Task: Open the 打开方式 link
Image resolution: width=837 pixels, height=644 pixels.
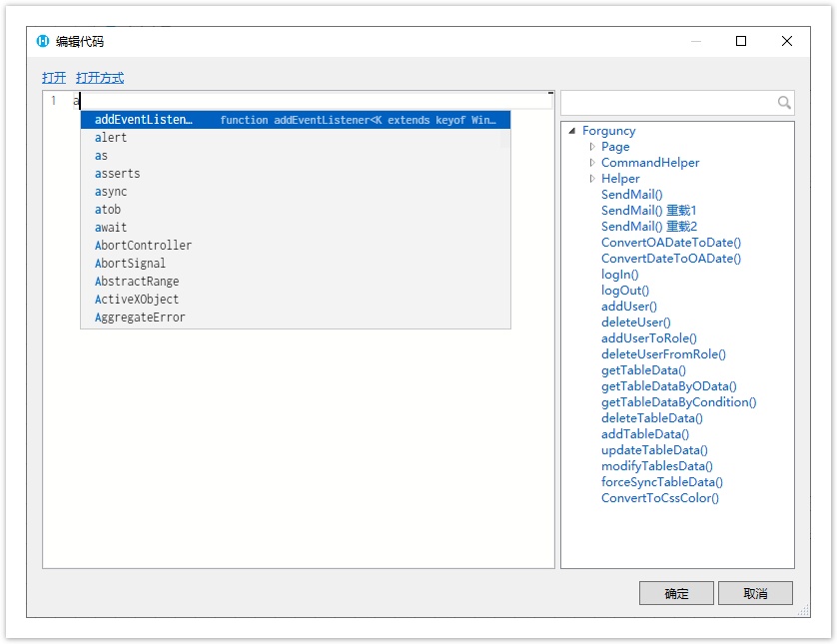Action: (x=100, y=78)
